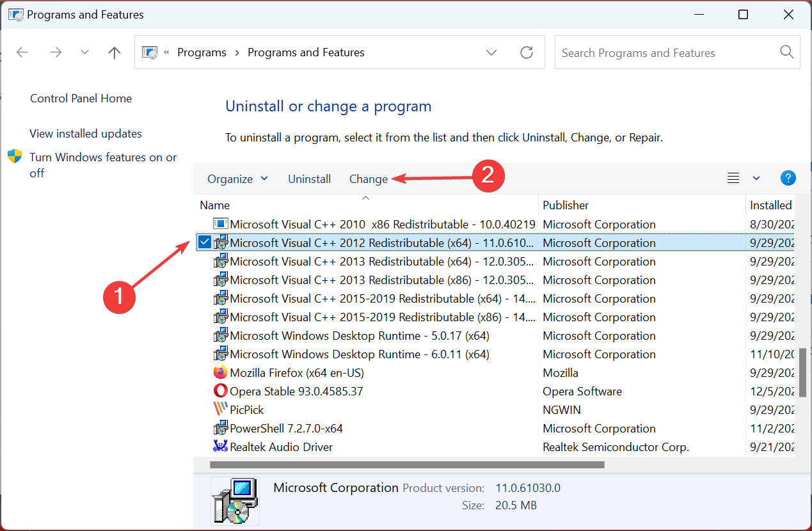812x531 pixels.
Task: Click the installer thumbnail in details pane
Action: (235, 500)
